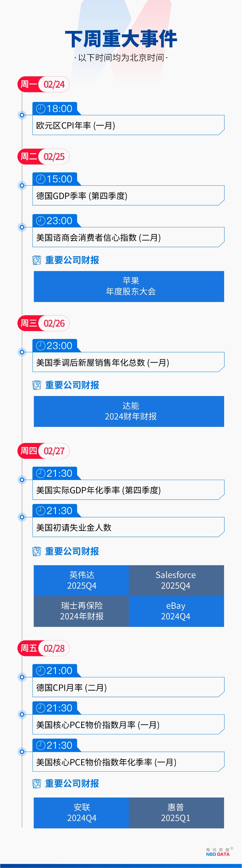Click the earnings report icon under Tuesday

[37, 260]
